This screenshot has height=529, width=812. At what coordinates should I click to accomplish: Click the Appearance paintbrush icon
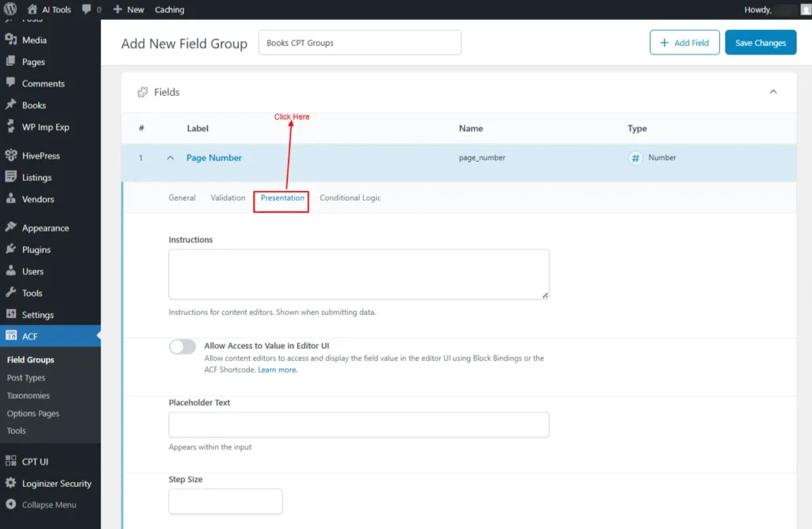click(11, 228)
